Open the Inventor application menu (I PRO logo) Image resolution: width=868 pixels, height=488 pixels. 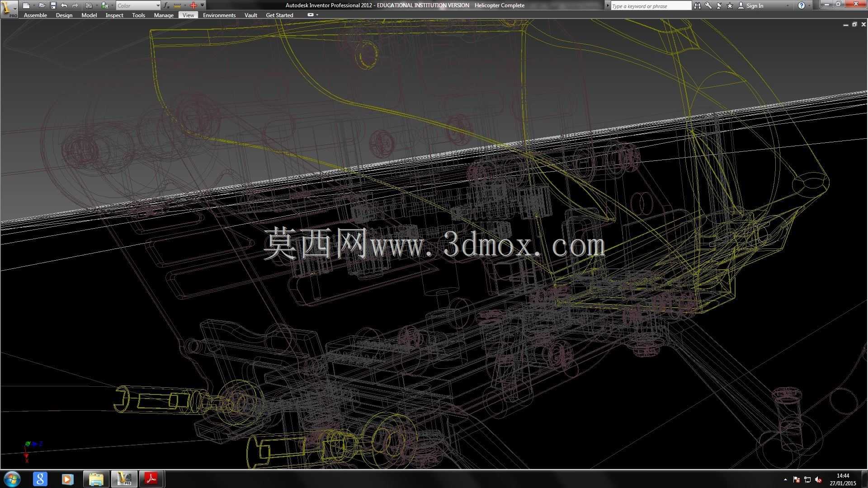[x=9, y=9]
